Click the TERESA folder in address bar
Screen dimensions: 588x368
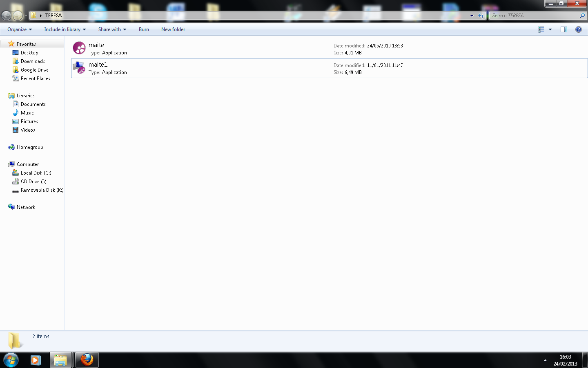[53, 16]
